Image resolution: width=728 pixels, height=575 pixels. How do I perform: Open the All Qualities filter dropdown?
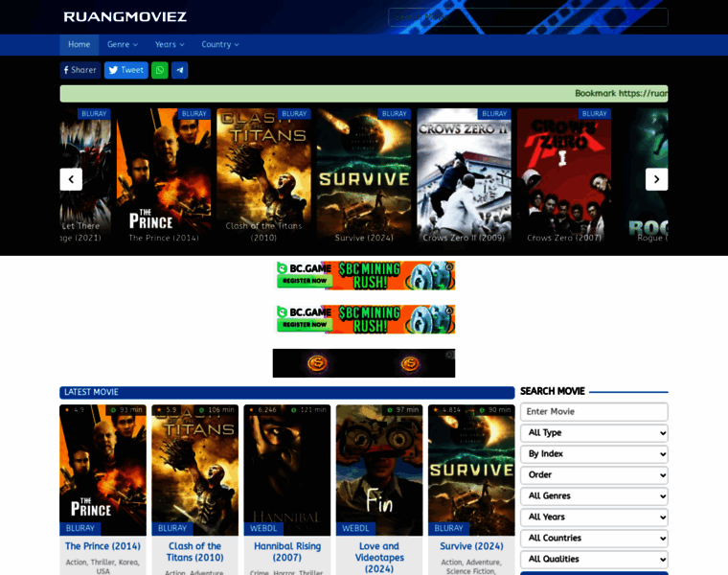(594, 560)
